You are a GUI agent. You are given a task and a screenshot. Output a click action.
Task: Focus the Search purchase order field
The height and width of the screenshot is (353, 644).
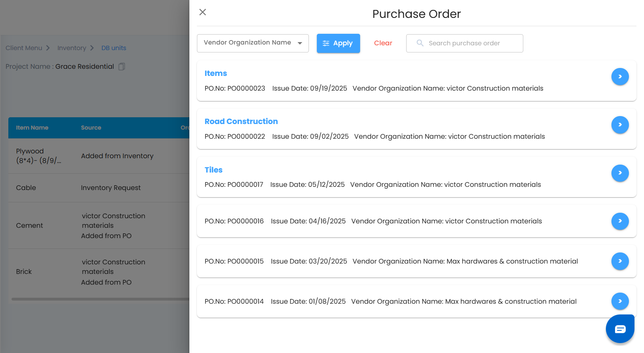(469, 43)
